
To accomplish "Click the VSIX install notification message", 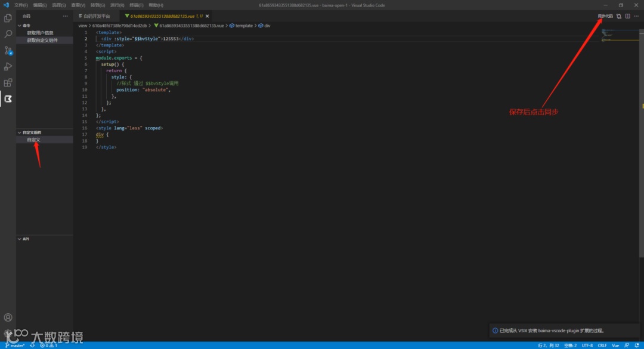I will click(552, 331).
